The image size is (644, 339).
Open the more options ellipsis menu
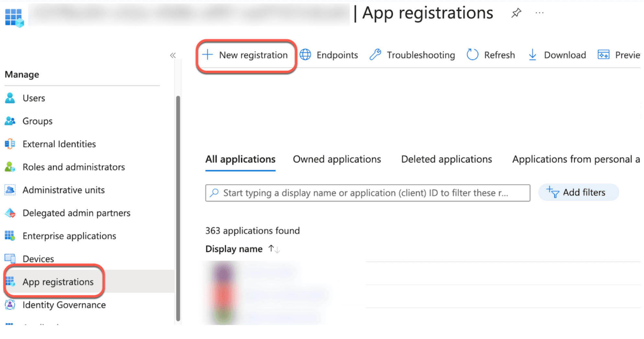539,13
